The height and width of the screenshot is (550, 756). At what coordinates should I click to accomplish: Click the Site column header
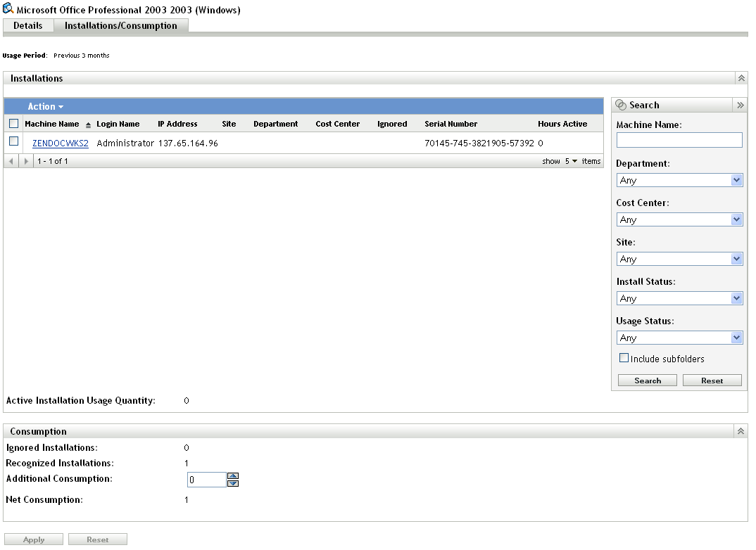coord(229,124)
